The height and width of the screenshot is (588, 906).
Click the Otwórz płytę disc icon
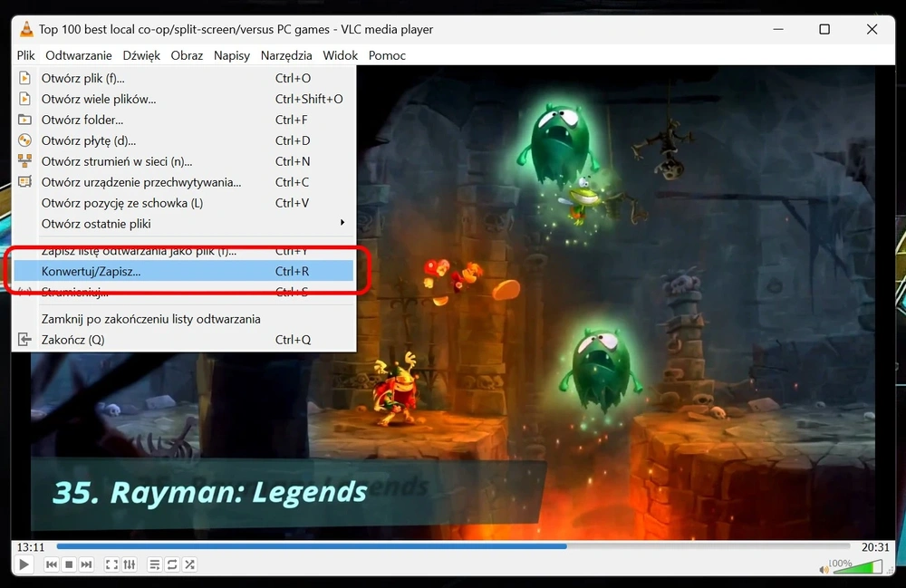(x=24, y=140)
